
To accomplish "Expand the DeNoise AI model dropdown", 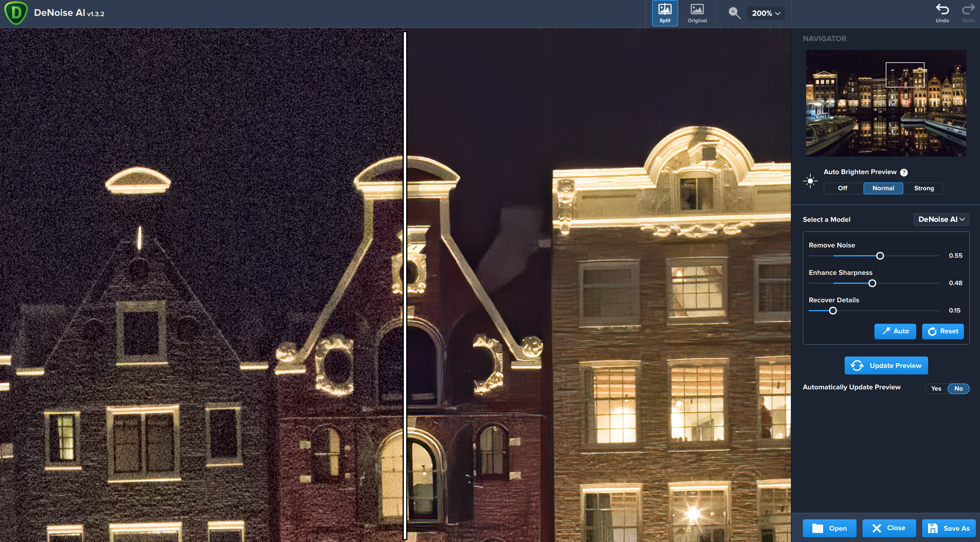I will pos(941,219).
